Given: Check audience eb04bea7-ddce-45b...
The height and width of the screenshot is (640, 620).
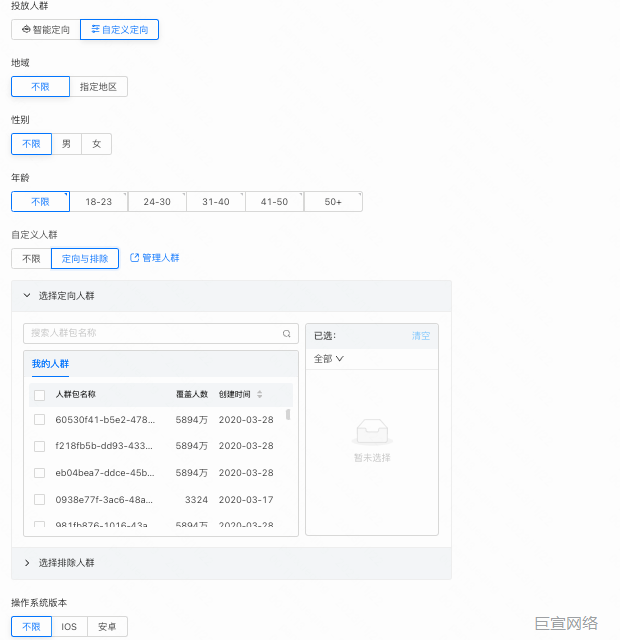Looking at the screenshot, I should (40, 473).
